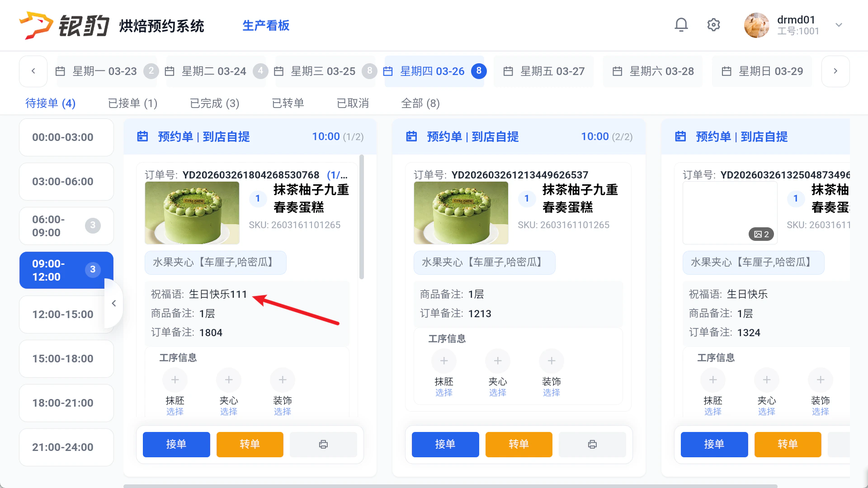The height and width of the screenshot is (488, 868).
Task: Open the notification bell
Action: tap(681, 25)
